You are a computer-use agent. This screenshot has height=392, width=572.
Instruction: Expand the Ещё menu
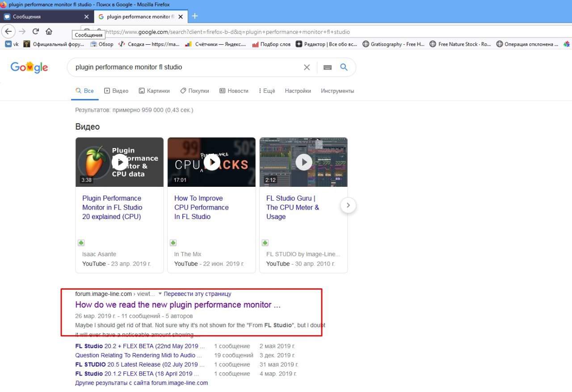tap(267, 91)
